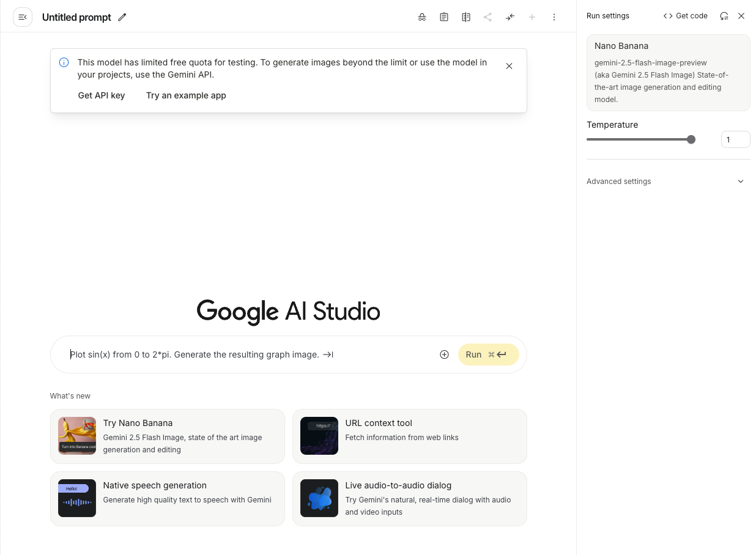The image size is (756, 555).
Task: Accept suggested prompt with tab icon
Action: pyautogui.click(x=328, y=355)
